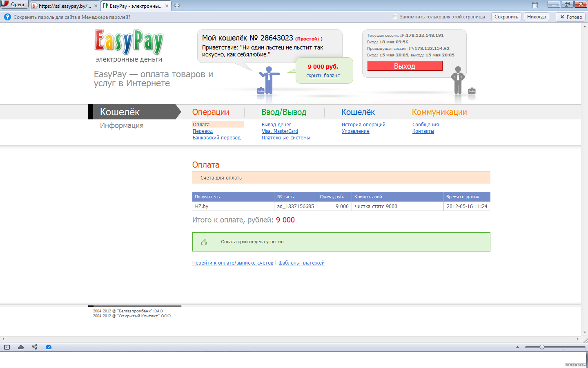Open the Оплата submenu link

(201, 125)
